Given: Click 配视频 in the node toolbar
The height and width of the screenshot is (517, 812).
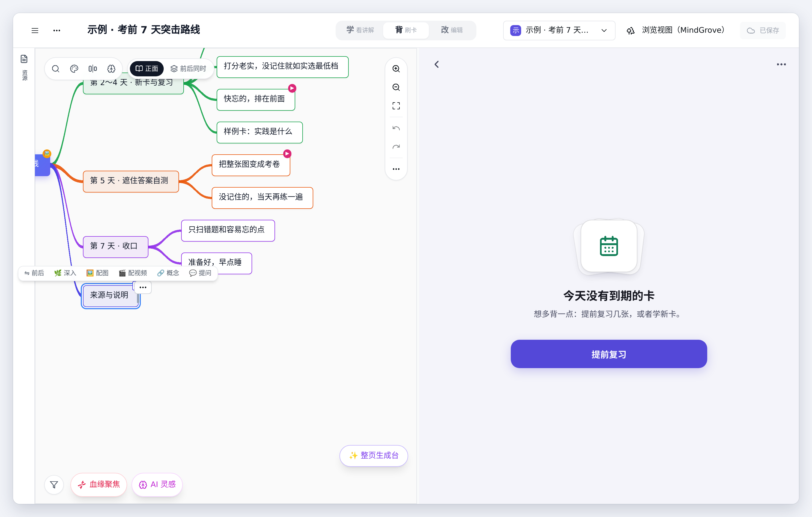Looking at the screenshot, I should tap(133, 273).
